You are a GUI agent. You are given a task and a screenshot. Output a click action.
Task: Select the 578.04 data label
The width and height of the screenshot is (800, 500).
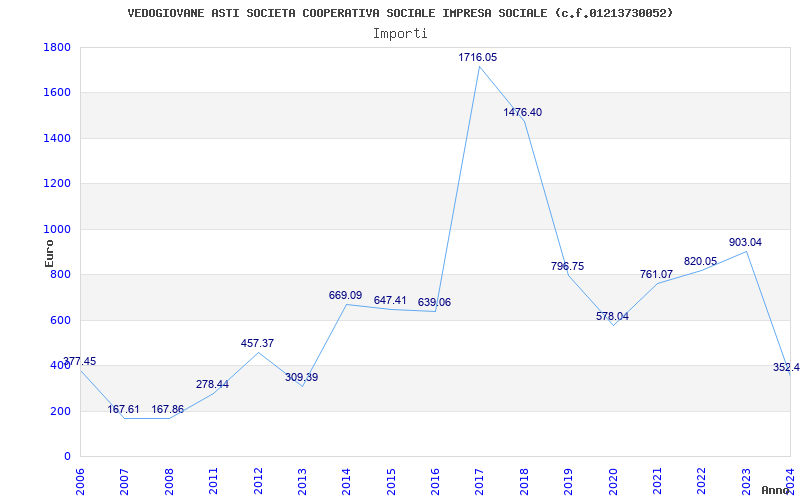612,316
